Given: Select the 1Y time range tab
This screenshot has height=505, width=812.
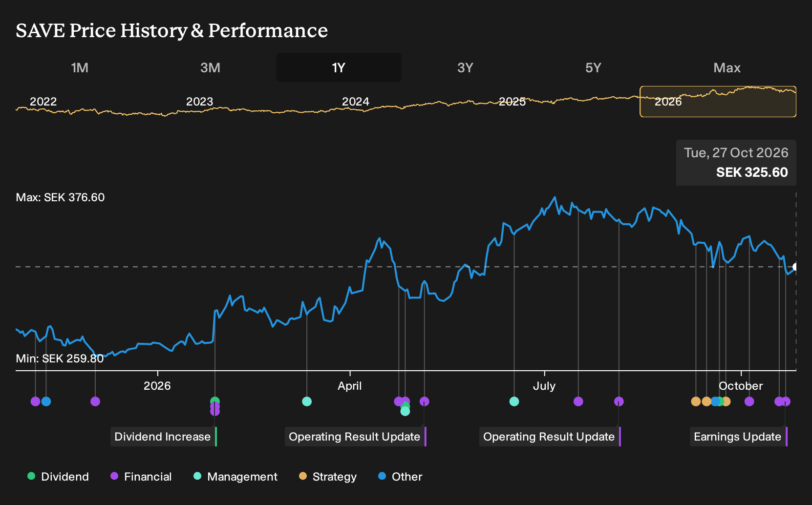Looking at the screenshot, I should pos(339,67).
